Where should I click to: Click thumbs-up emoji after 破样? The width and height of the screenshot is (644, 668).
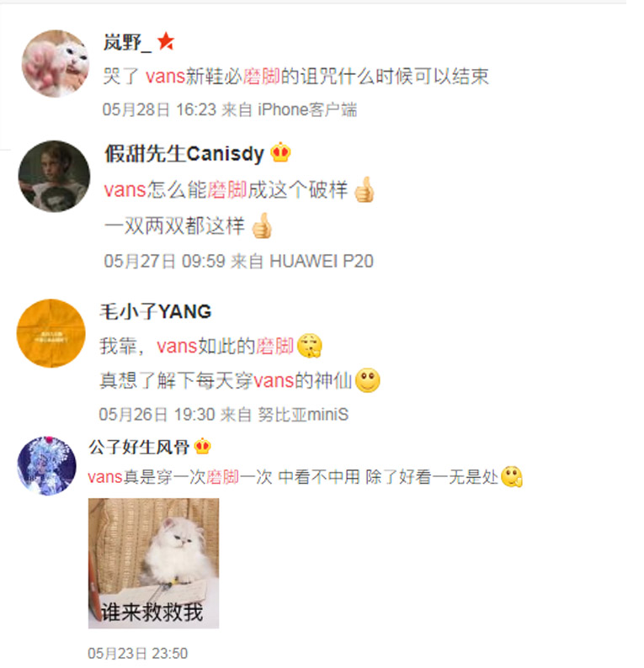(x=365, y=189)
